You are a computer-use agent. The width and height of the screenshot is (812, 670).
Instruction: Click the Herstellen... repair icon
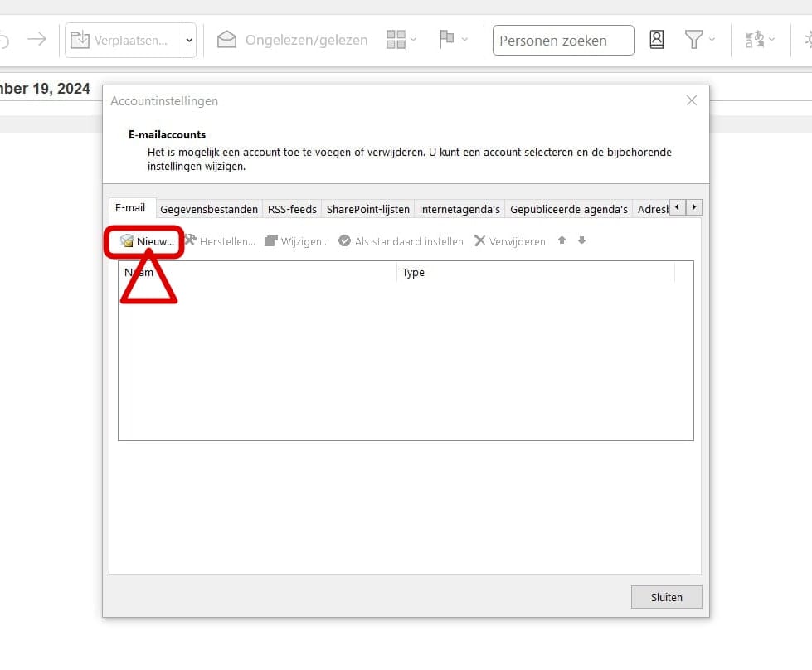(x=191, y=240)
